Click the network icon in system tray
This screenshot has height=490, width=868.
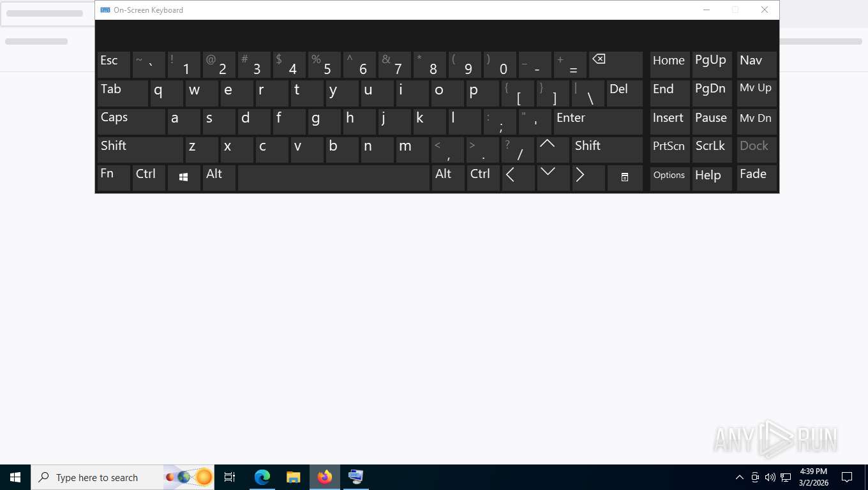click(x=786, y=477)
